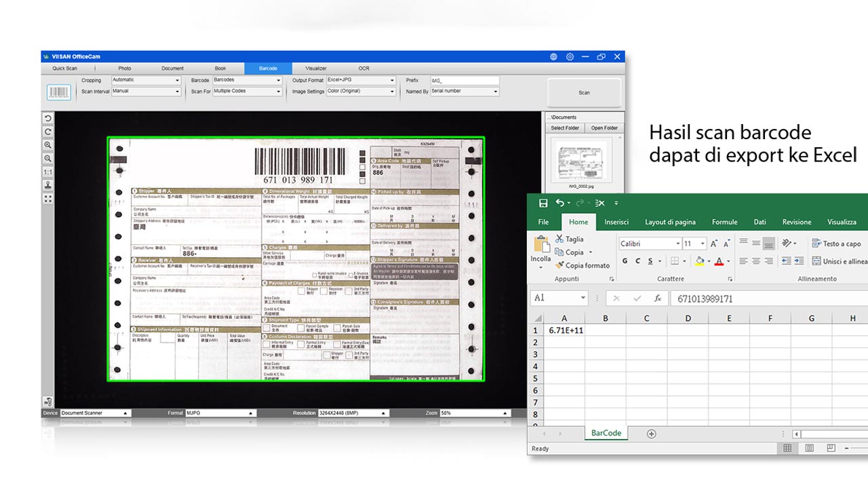Click Open Folder button

604,128
